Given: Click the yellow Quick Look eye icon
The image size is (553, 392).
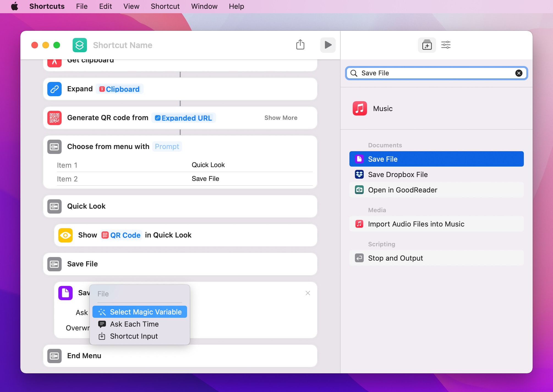Looking at the screenshot, I should tap(65, 235).
